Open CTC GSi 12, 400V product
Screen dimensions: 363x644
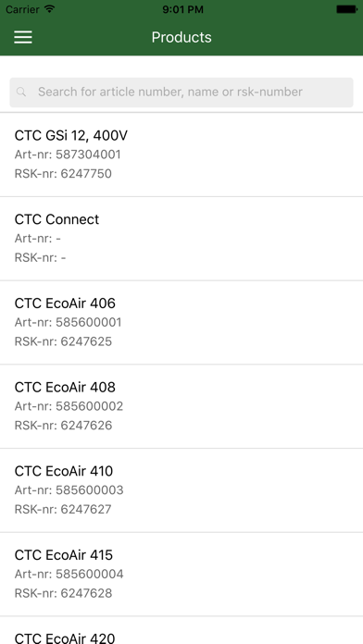pos(181,155)
